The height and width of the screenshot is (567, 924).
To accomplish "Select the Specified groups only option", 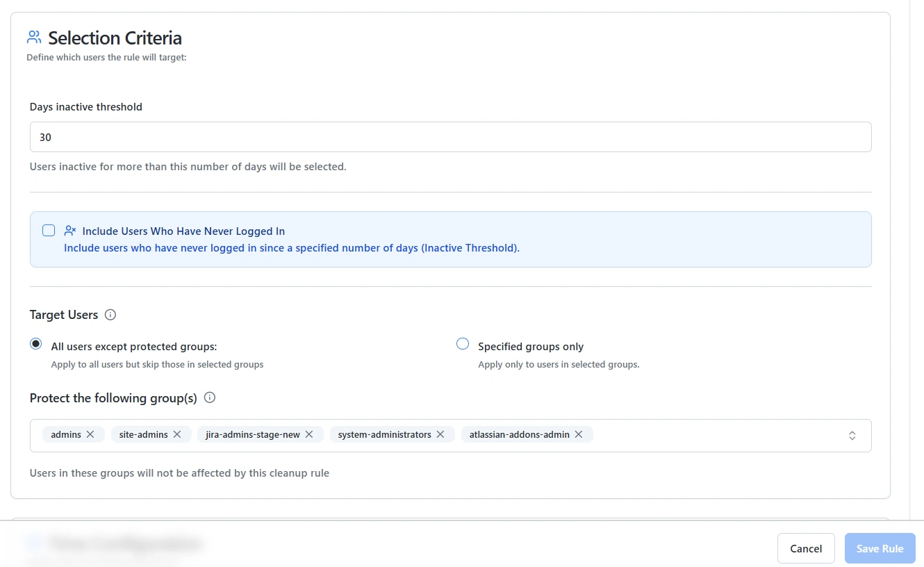I will 462,343.
